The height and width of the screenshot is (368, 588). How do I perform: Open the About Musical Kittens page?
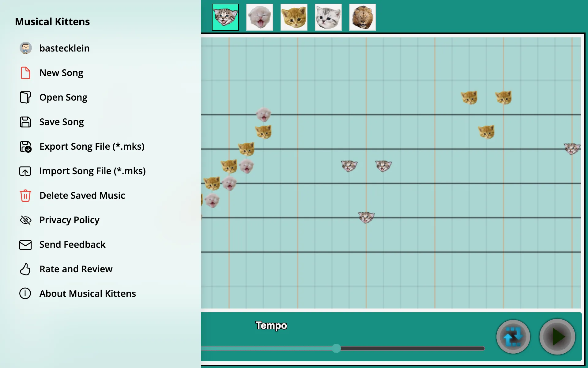[87, 293]
